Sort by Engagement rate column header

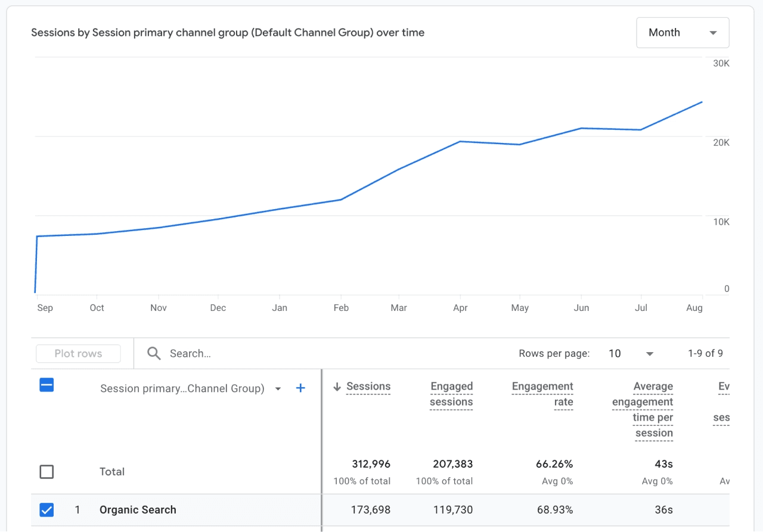point(542,394)
